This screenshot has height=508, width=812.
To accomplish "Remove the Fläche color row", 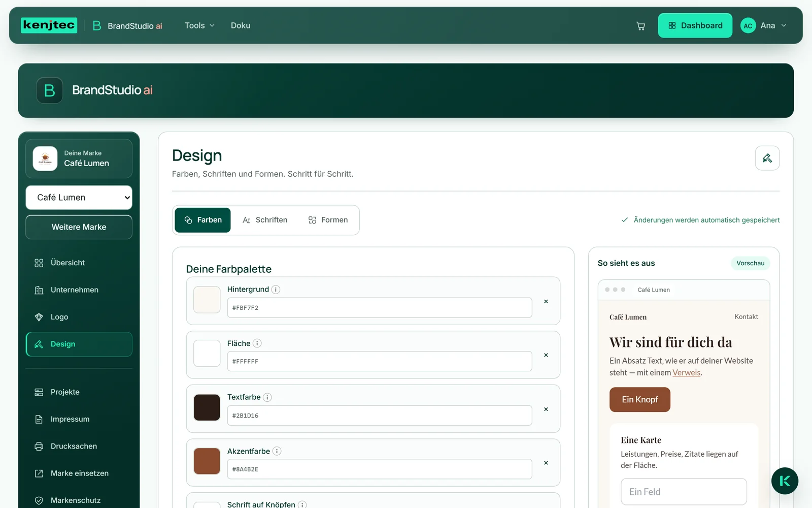I will coord(546,355).
